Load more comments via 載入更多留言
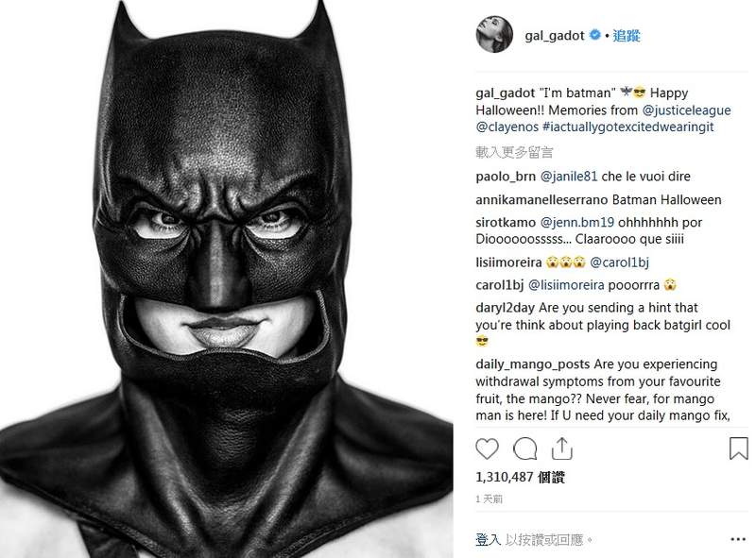The height and width of the screenshot is (558, 756). tap(514, 151)
